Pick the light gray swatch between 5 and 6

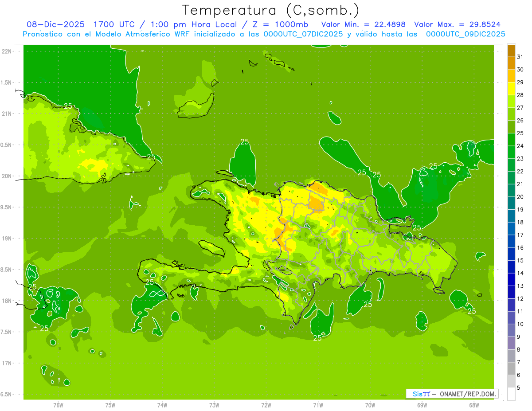click(x=511, y=381)
